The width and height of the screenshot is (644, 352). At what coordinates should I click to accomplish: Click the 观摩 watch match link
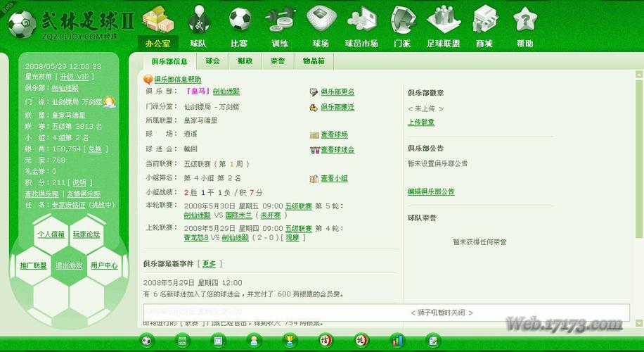coord(292,238)
